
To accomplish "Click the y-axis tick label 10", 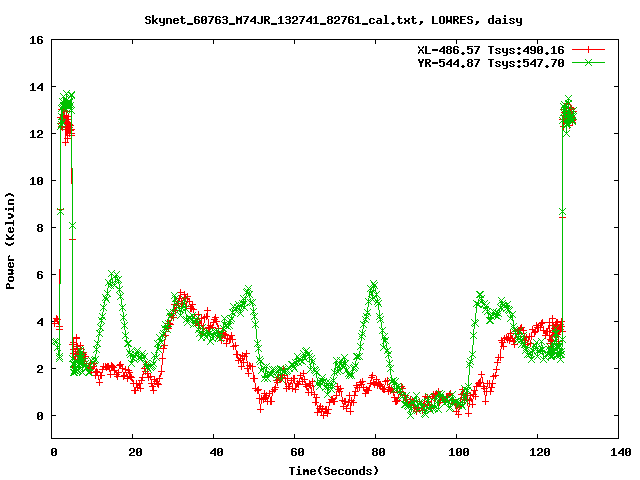I will click(x=36, y=181).
